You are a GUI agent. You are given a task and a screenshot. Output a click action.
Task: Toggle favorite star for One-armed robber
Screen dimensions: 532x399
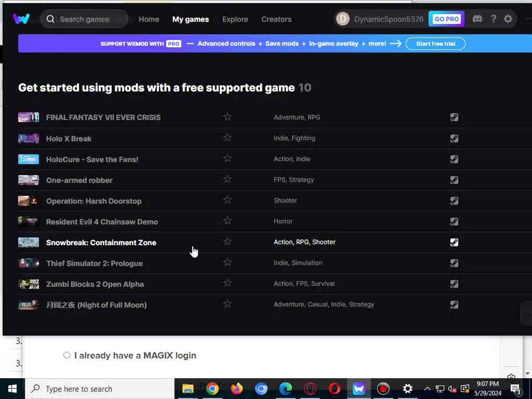coord(228,179)
